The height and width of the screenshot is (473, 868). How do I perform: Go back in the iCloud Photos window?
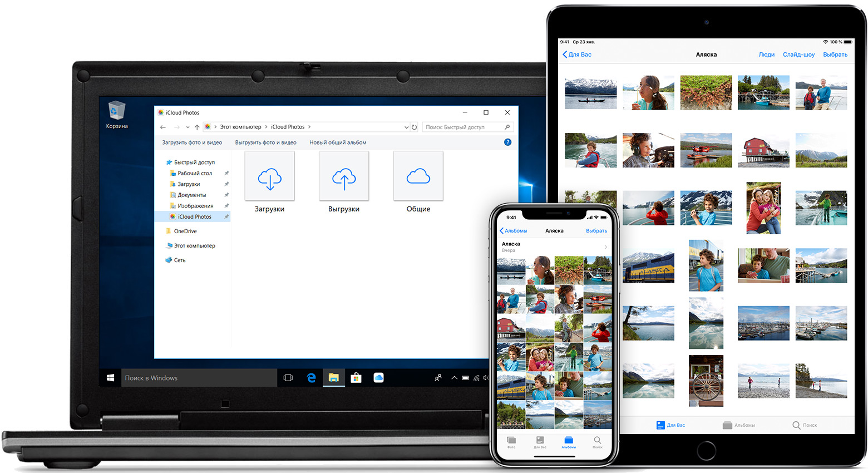pos(163,127)
